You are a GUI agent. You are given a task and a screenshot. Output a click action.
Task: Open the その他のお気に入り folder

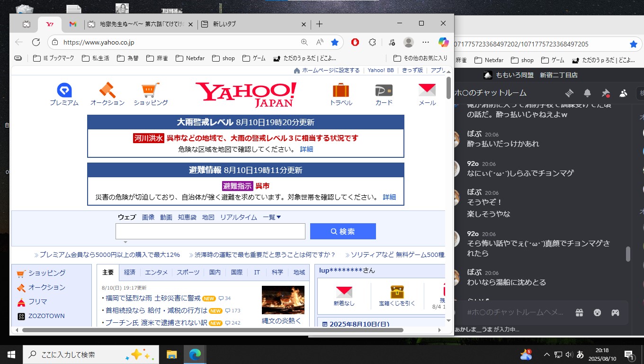pos(420,58)
